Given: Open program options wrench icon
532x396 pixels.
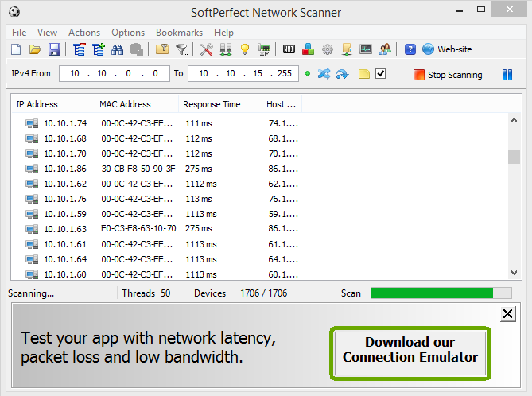Looking at the screenshot, I should point(206,49).
